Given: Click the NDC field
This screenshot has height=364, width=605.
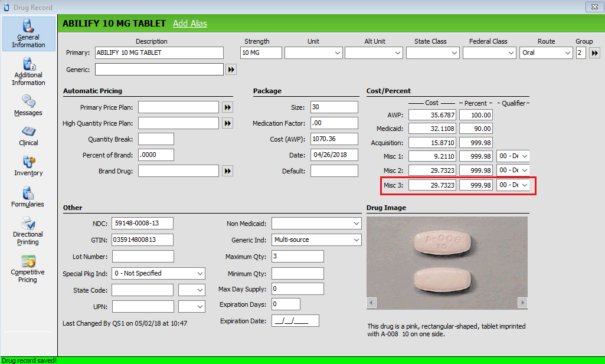Looking at the screenshot, I should click(x=142, y=223).
